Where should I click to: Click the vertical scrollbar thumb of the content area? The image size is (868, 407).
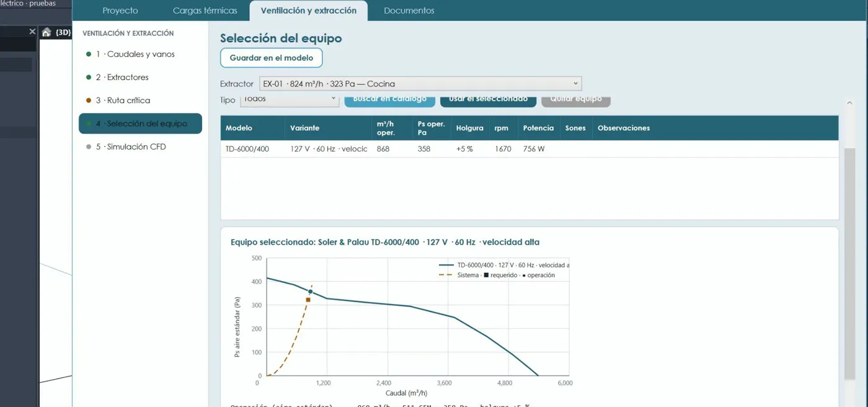point(849,264)
